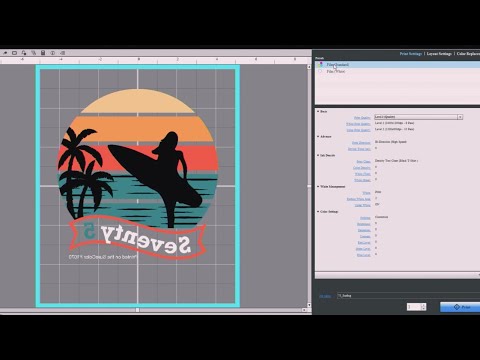Switch to the Layout Settings tab

coord(439,54)
